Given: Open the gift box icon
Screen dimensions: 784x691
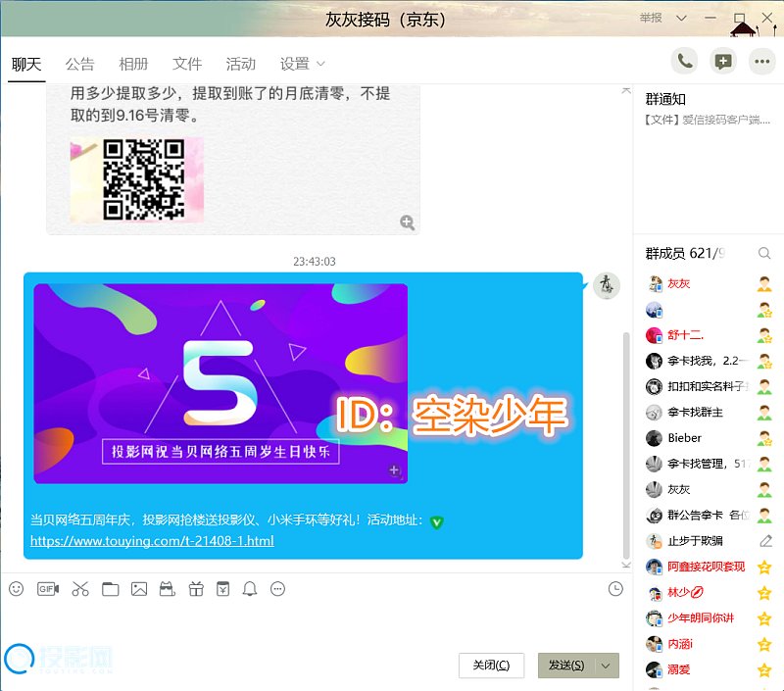Looking at the screenshot, I should click(x=195, y=589).
